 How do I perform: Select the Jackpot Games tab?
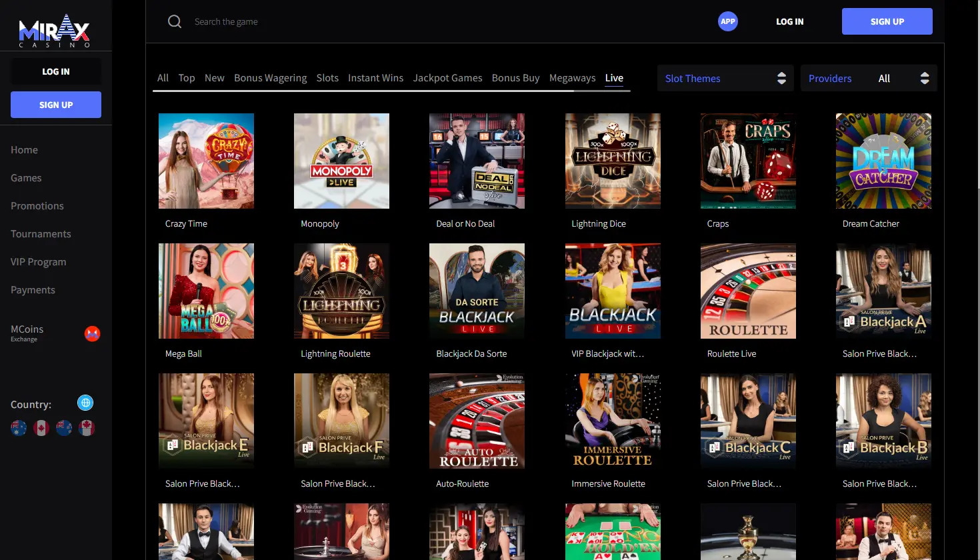coord(447,78)
